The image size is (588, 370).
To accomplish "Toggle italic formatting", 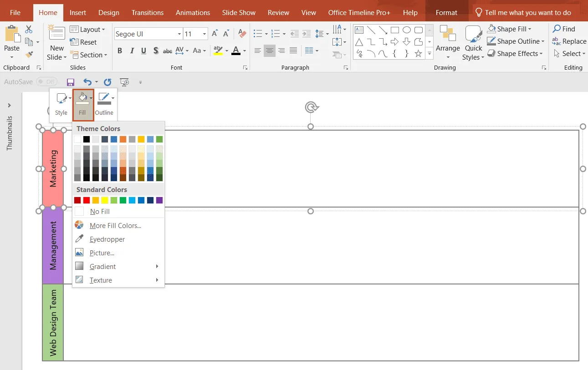I will [132, 51].
